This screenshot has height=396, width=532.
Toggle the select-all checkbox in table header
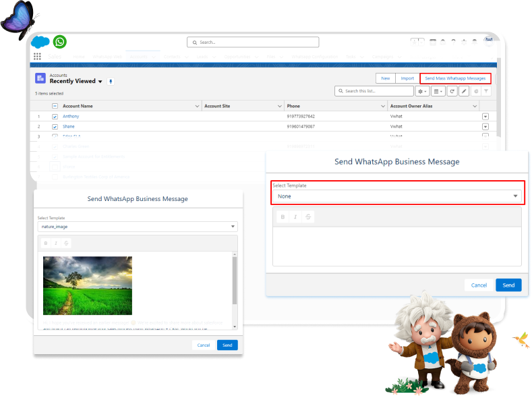click(x=55, y=106)
